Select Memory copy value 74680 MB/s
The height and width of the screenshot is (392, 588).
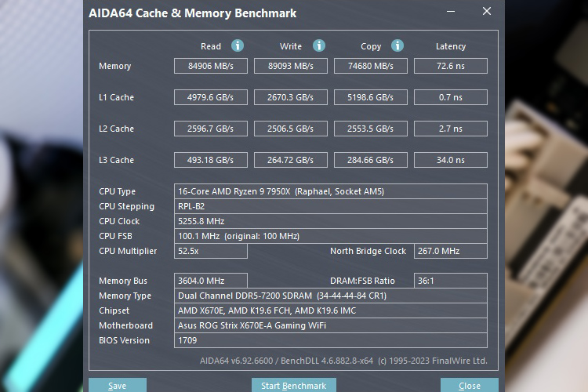(x=371, y=66)
